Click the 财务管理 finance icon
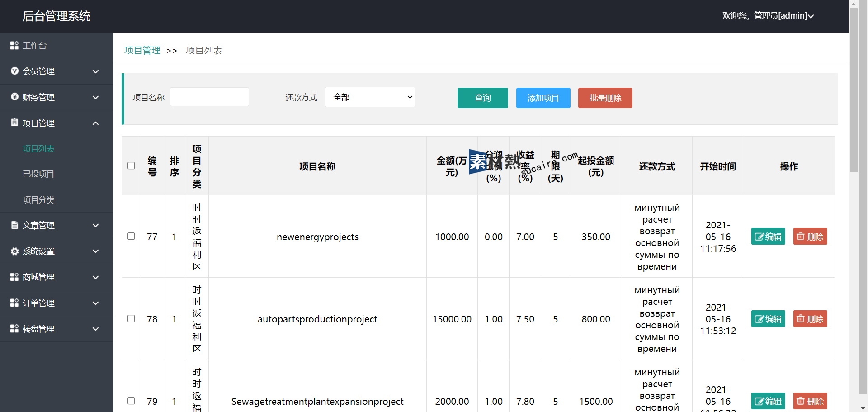The image size is (868, 412). coord(14,97)
